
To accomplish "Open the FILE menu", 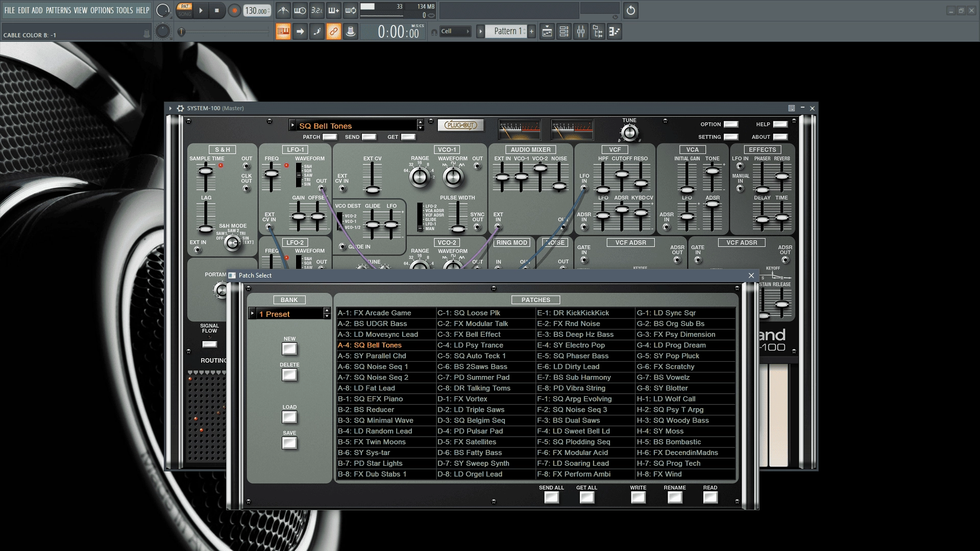I will point(10,10).
